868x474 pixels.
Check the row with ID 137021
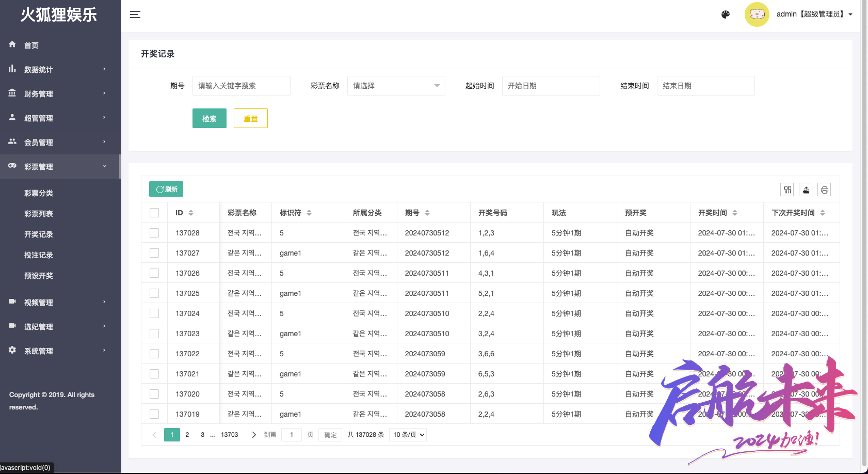click(154, 374)
